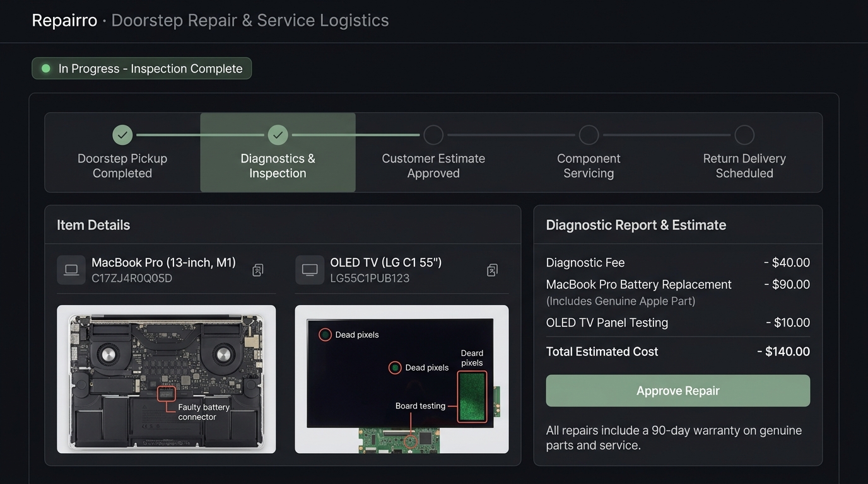Click the Item Details heading
Image resolution: width=868 pixels, height=484 pixels.
(x=93, y=225)
